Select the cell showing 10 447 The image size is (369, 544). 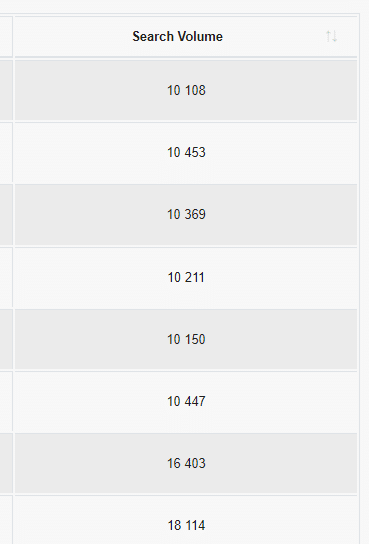(186, 401)
